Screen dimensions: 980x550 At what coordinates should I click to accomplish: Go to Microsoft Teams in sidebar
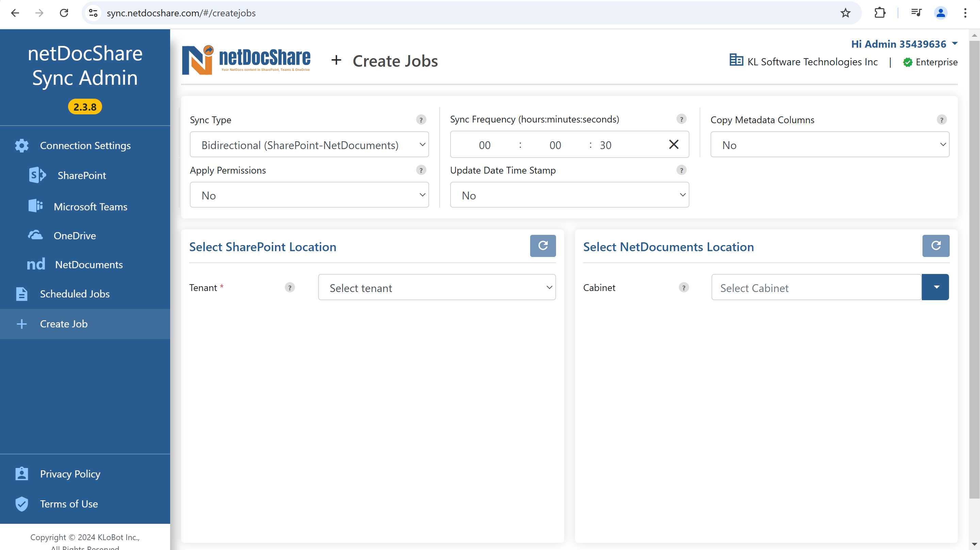(x=91, y=207)
